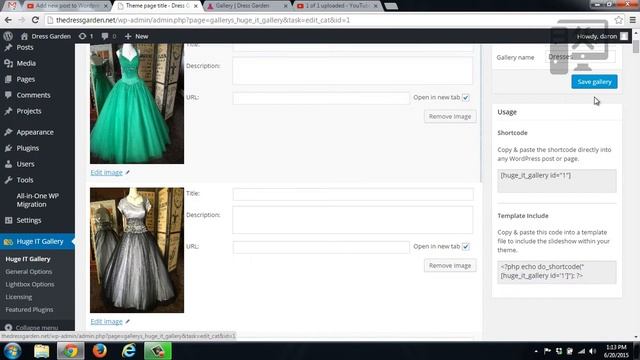Image resolution: width=640 pixels, height=360 pixels.
Task: Edit image link under silver dress
Action: click(x=107, y=322)
